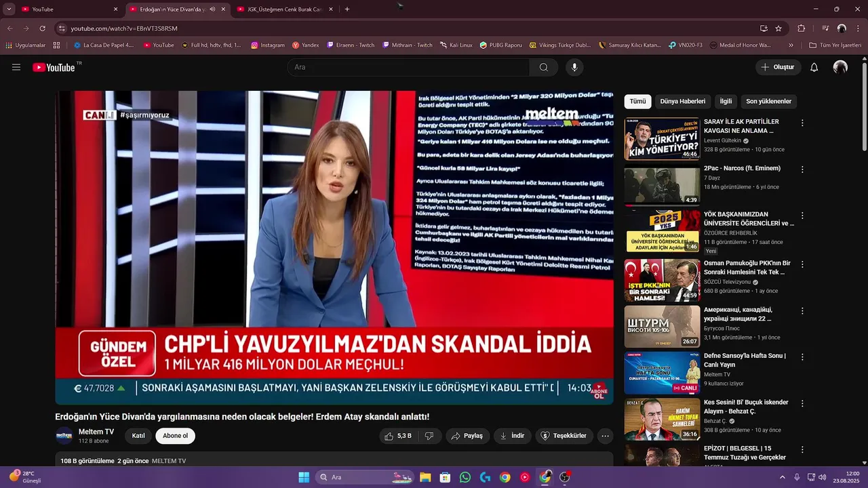Expand the video description box
The height and width of the screenshot is (488, 868).
pyautogui.click(x=334, y=460)
